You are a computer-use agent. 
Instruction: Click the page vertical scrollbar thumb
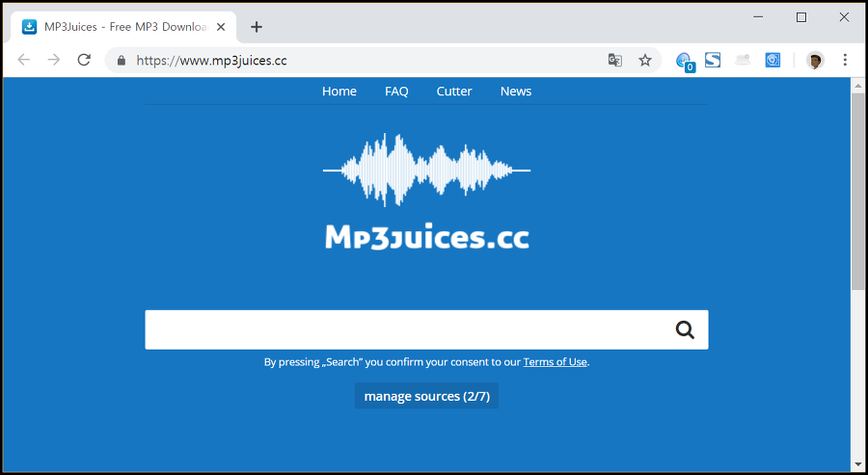point(858,192)
